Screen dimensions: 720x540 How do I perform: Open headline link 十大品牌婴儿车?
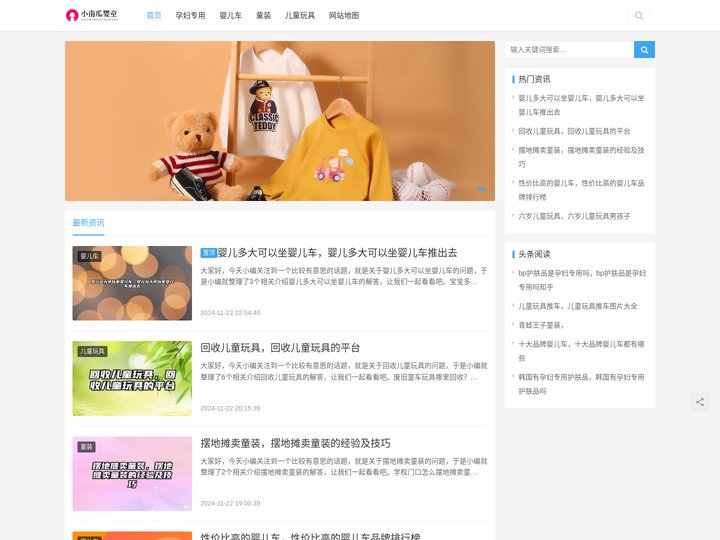click(581, 351)
